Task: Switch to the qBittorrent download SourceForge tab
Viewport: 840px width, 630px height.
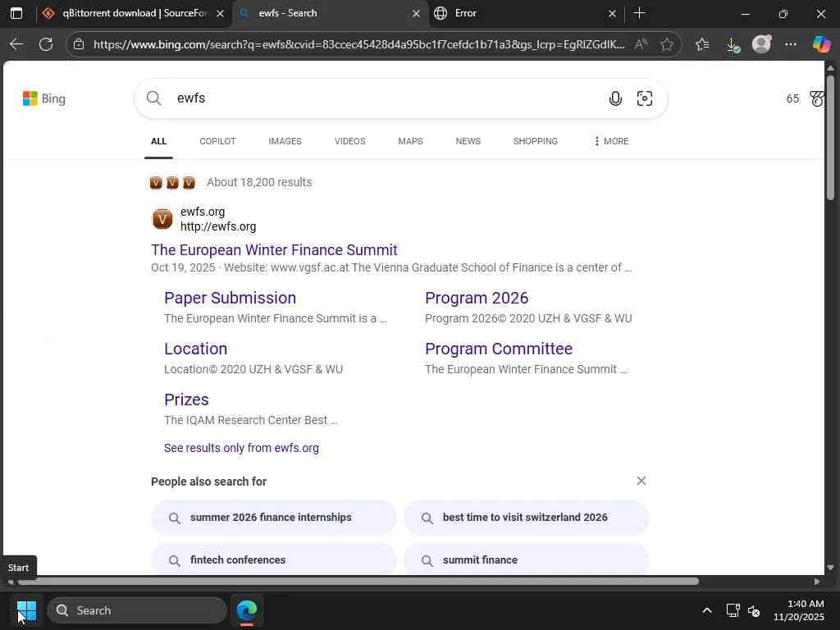Action: (x=135, y=13)
